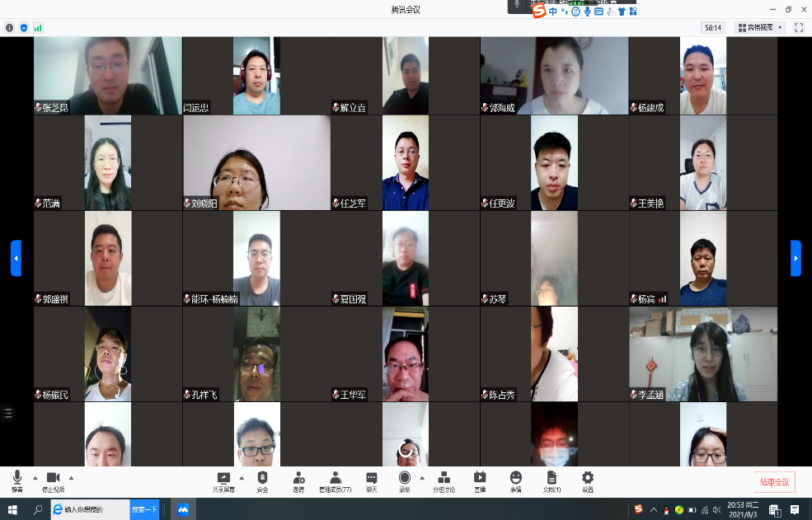This screenshot has height=520, width=812.
Task: Click the share screen (共享屏幕) icon
Action: (x=223, y=480)
